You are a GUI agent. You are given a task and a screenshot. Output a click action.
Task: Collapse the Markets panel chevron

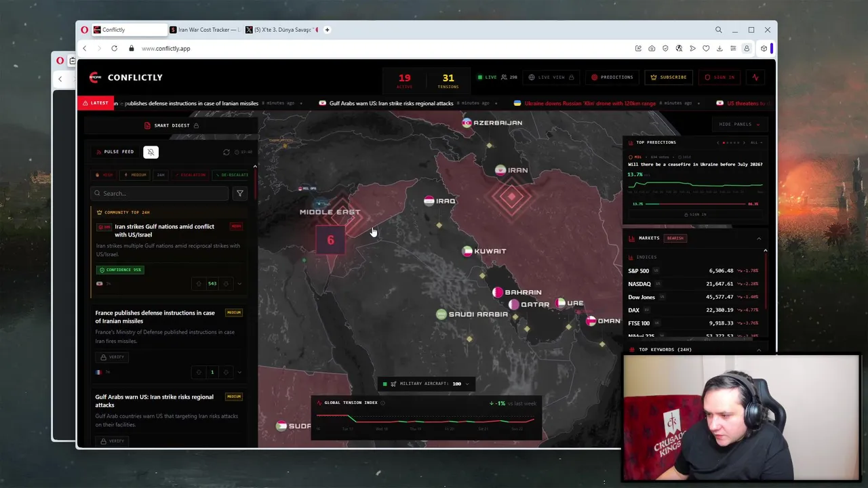[x=759, y=239]
